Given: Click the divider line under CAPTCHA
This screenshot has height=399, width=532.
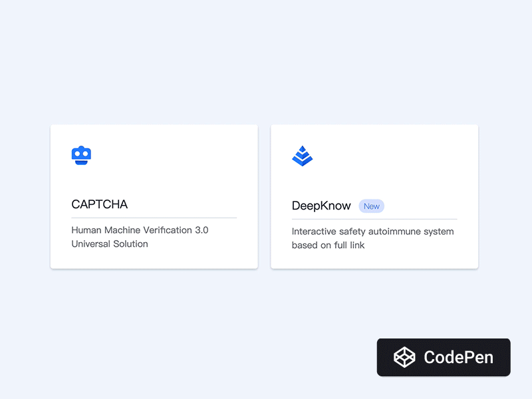Looking at the screenshot, I should point(153,217).
